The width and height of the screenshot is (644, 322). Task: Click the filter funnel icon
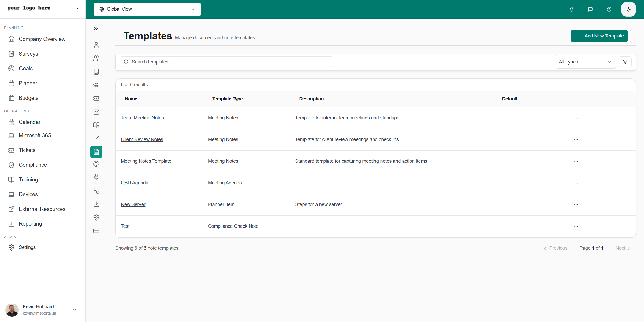625,62
